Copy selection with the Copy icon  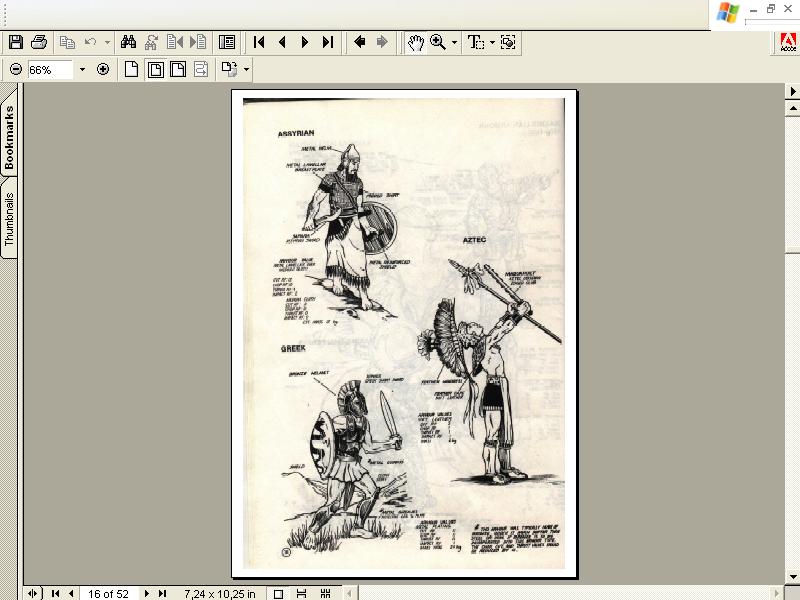(67, 42)
